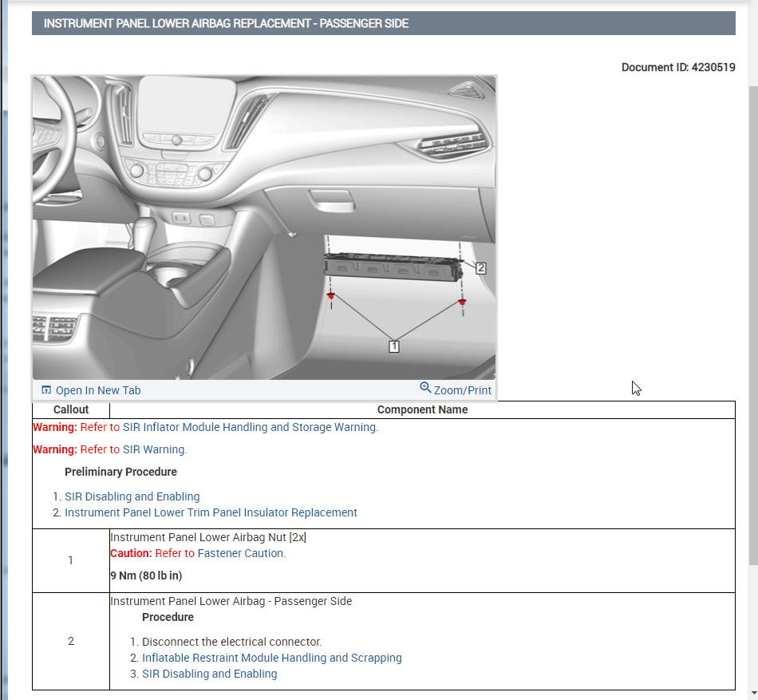Click the Component Name column header
Viewport: 758px width, 700px height.
tap(423, 409)
